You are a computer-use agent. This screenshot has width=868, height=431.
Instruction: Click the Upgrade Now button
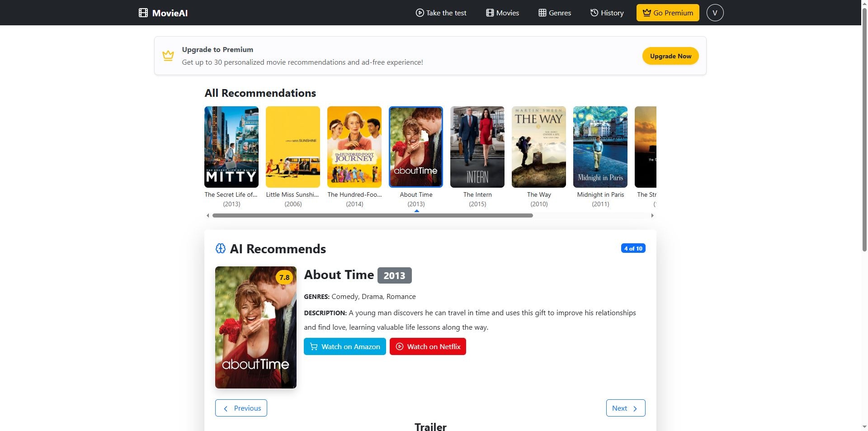(x=670, y=56)
